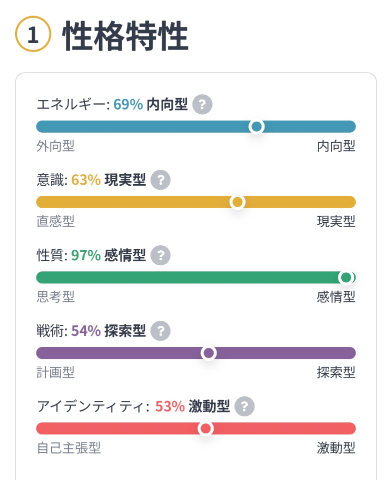Open the help icon beside エネルギー 内向型
392x480 pixels.
pos(202,104)
